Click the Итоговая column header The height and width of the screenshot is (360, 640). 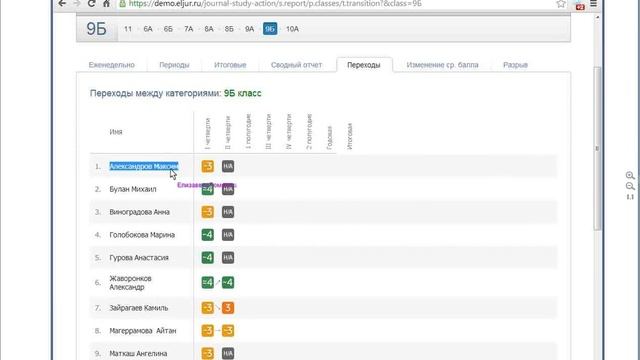[349, 136]
